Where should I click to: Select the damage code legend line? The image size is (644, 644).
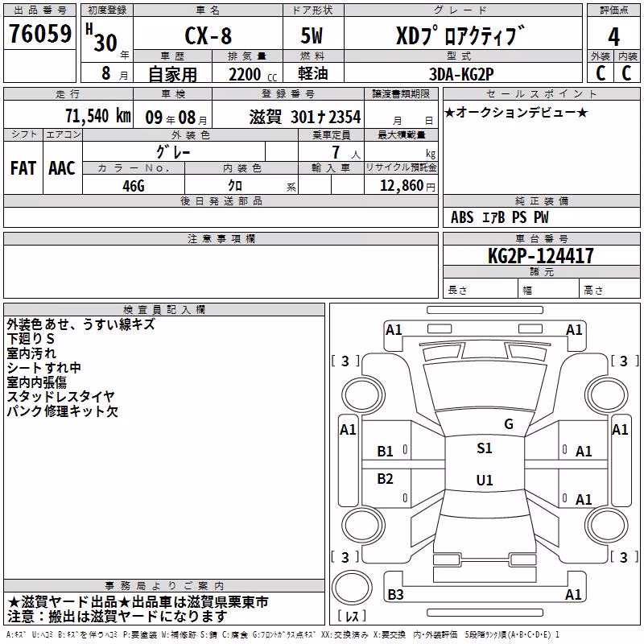[283, 635]
